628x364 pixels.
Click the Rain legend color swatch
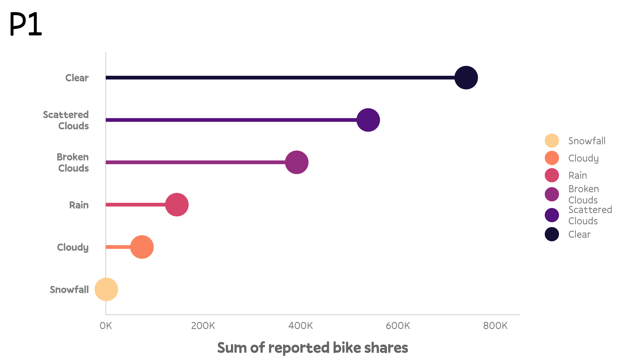click(x=552, y=175)
